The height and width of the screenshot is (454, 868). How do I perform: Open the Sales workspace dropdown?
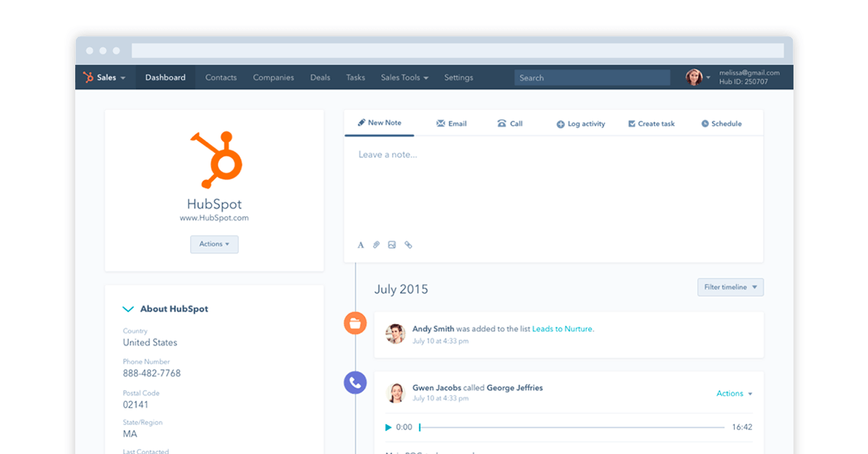click(106, 77)
